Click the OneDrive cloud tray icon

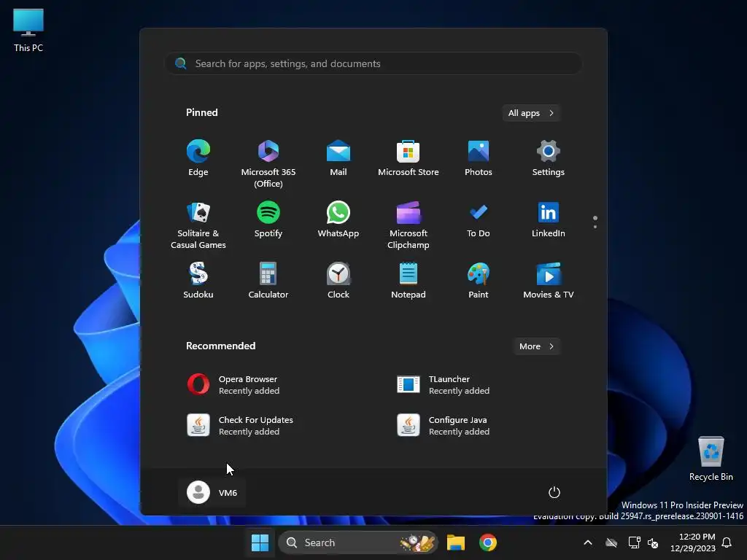[x=611, y=542]
